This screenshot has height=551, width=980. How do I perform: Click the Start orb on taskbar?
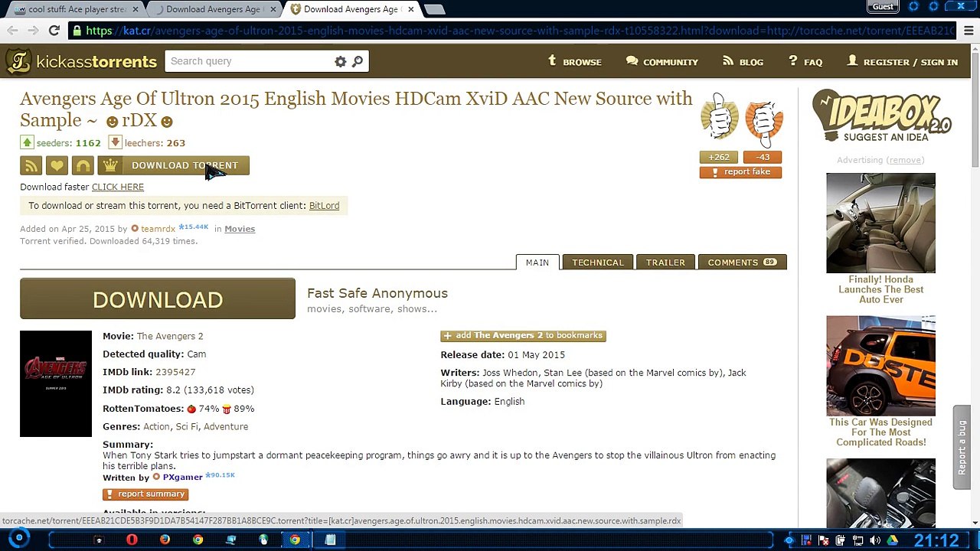pyautogui.click(x=18, y=540)
